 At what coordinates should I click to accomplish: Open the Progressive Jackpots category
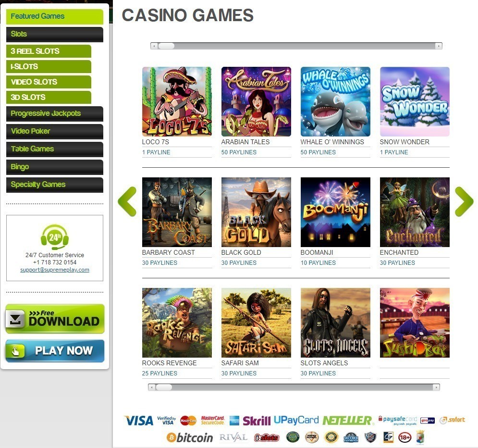coord(55,113)
